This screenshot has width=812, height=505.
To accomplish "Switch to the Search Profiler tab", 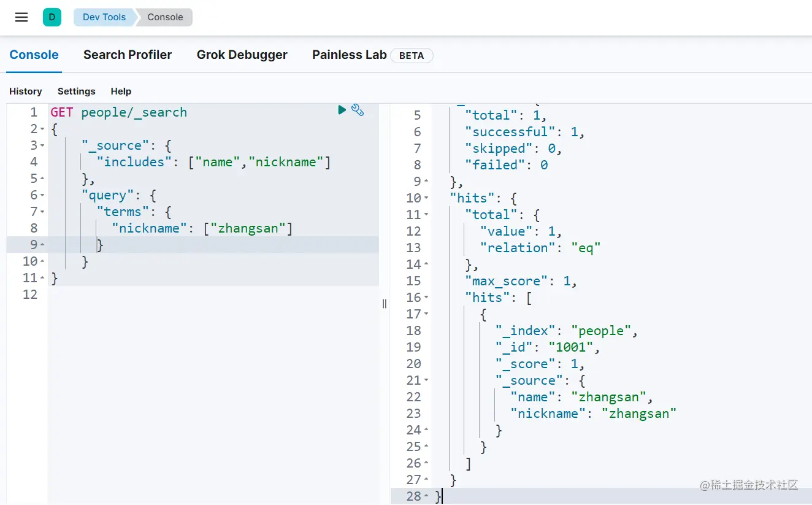I will click(x=128, y=55).
